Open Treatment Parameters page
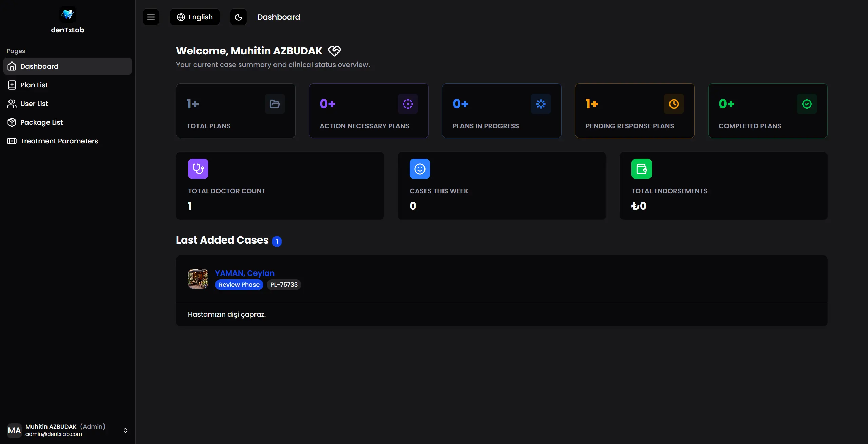 [59, 141]
